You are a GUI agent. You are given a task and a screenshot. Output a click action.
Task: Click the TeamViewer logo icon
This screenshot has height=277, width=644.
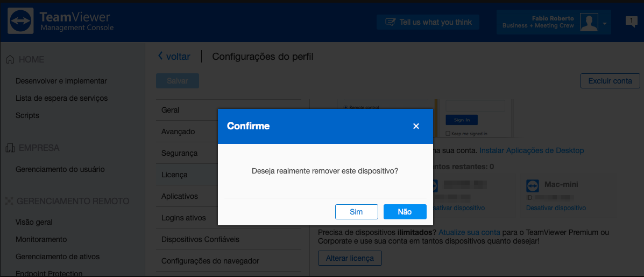pyautogui.click(x=21, y=22)
